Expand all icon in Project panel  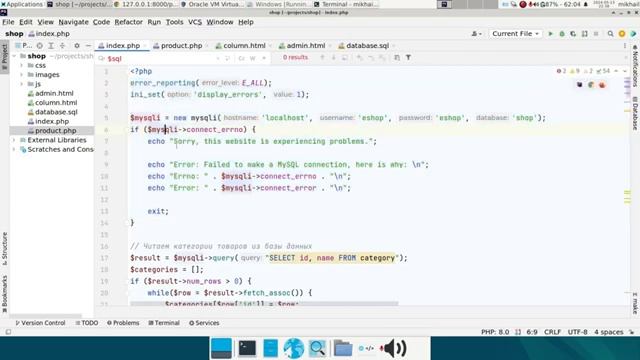point(51,46)
